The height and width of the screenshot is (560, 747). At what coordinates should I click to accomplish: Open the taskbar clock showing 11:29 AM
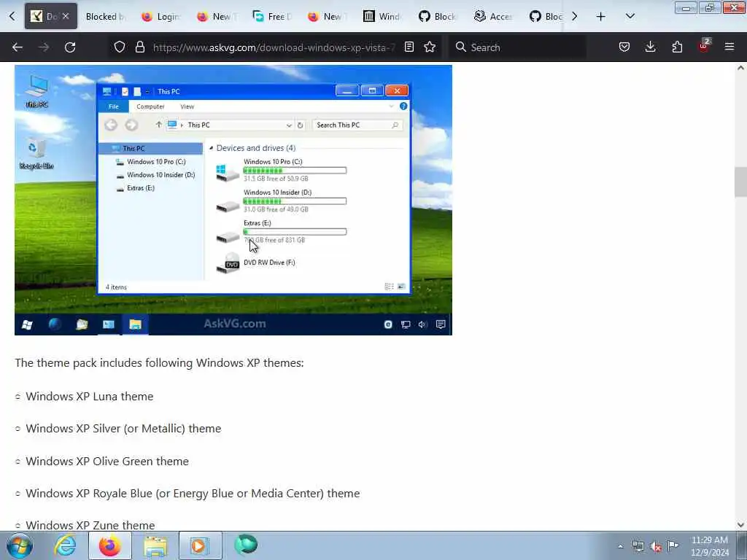click(x=710, y=546)
